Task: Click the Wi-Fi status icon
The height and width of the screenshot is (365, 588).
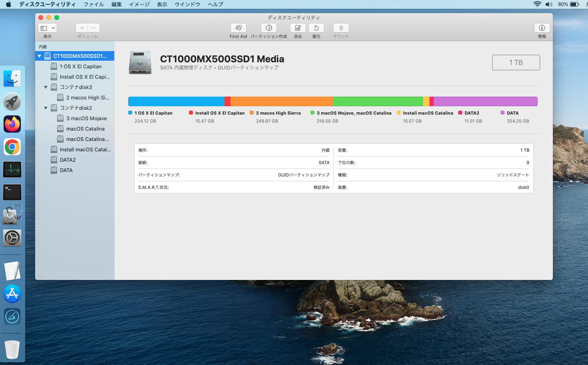Action: click(537, 4)
